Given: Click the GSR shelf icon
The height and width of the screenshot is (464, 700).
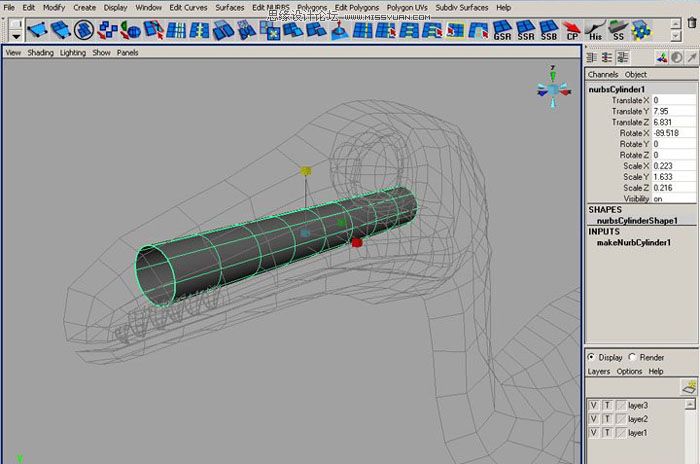Looking at the screenshot, I should pyautogui.click(x=502, y=29).
